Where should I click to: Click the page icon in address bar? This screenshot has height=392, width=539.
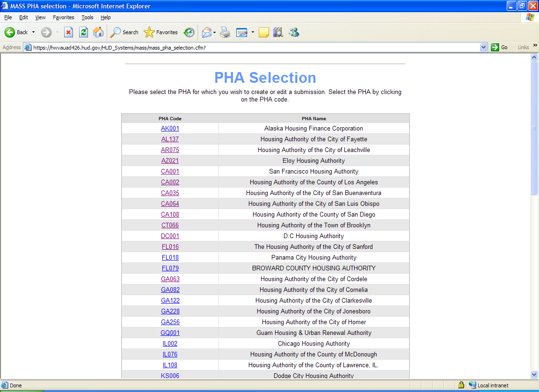tap(28, 47)
